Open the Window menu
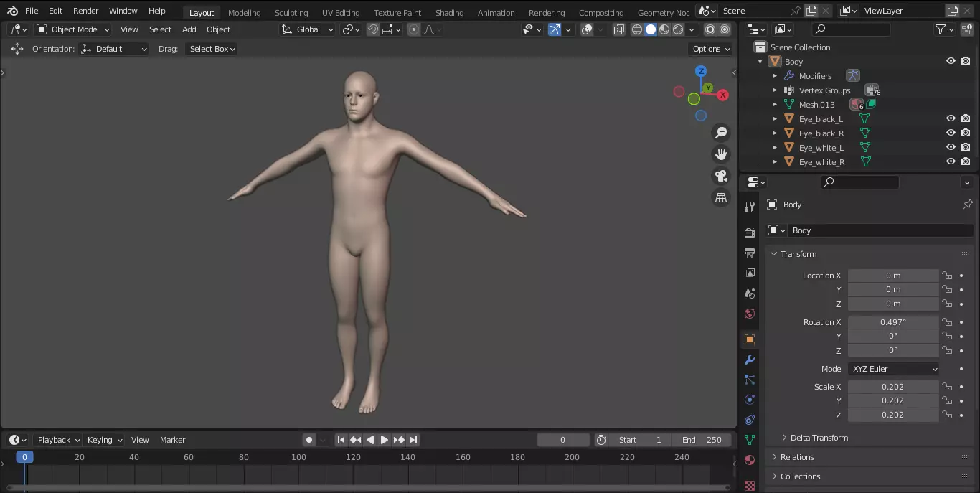Screen dimensions: 980x493 123,11
